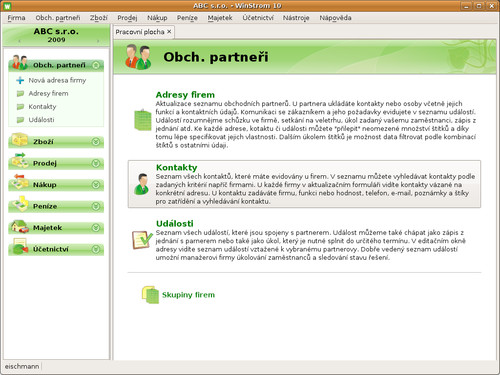Open the Firma menu
Viewport: 500px width, 375px height.
(16, 18)
